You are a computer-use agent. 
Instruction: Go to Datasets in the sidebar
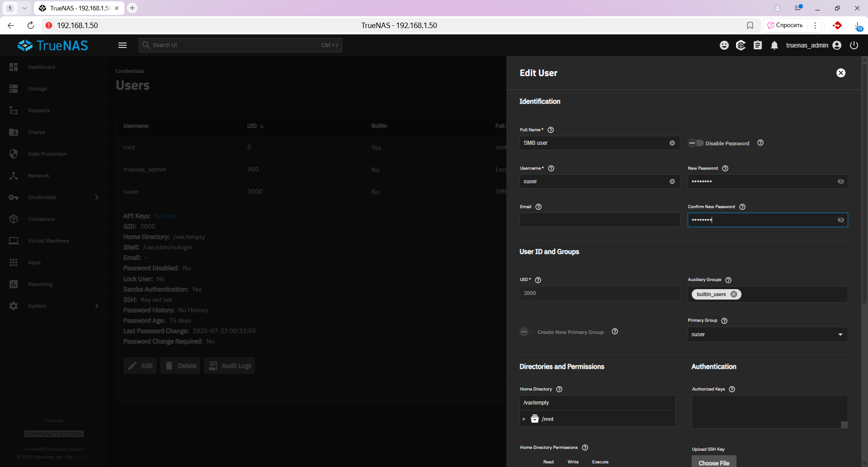point(39,110)
